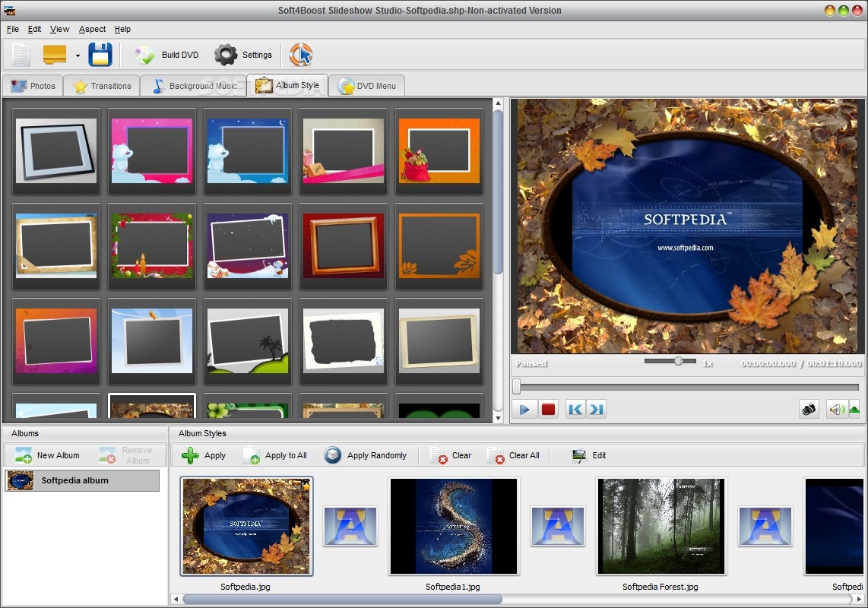Stop the preview with the red square
The width and height of the screenshot is (868, 608).
[548, 409]
